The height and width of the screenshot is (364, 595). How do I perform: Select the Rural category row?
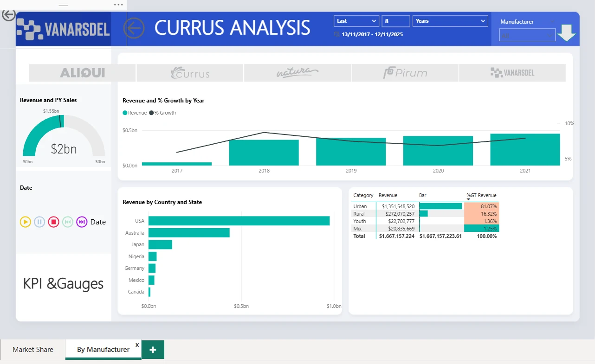[x=425, y=214]
